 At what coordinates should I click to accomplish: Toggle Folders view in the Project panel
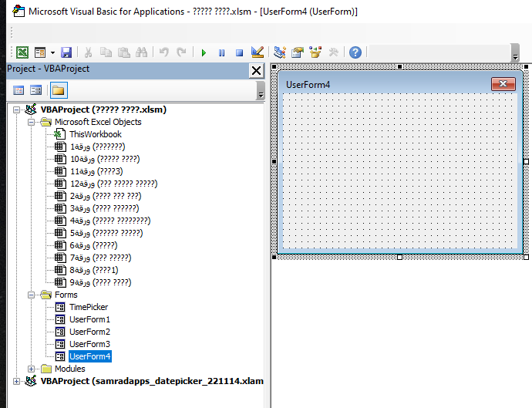pos(58,90)
